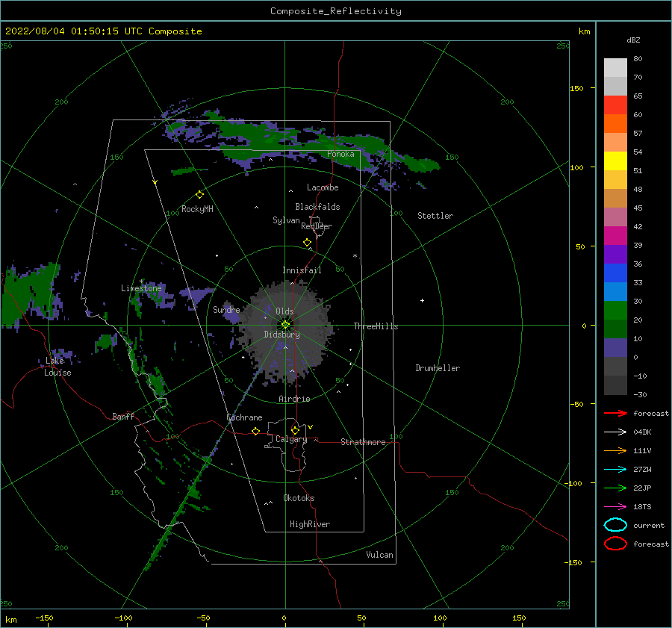Click the Lake Louise label

pyautogui.click(x=57, y=367)
